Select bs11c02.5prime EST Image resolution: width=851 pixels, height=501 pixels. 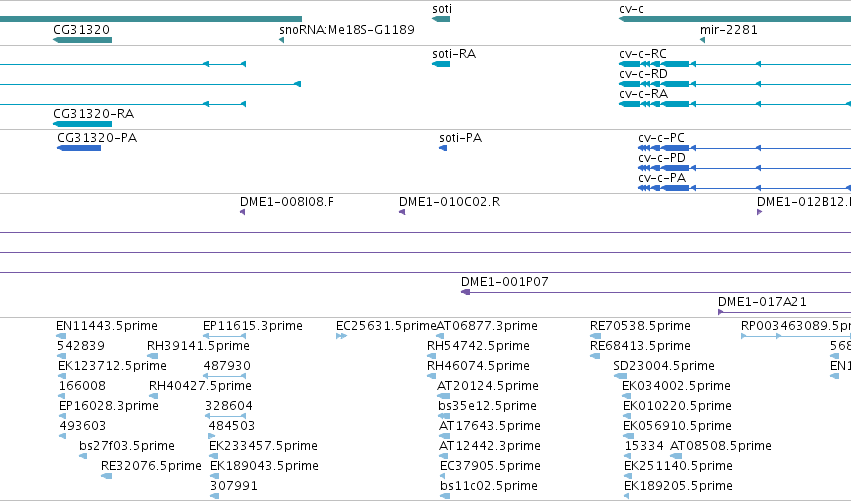pos(445,496)
